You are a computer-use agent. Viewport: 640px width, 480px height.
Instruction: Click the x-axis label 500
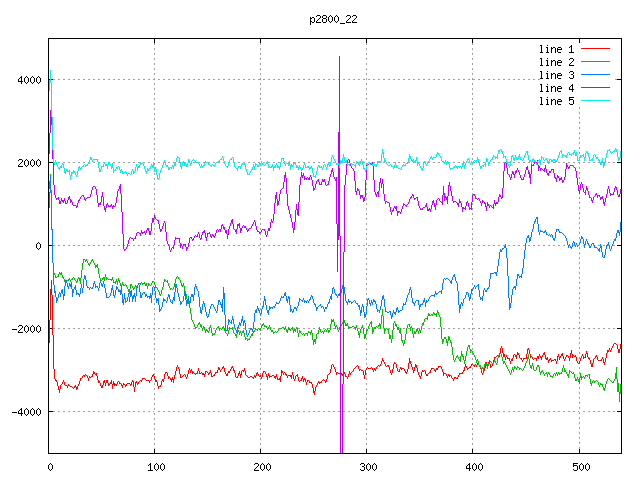click(581, 467)
